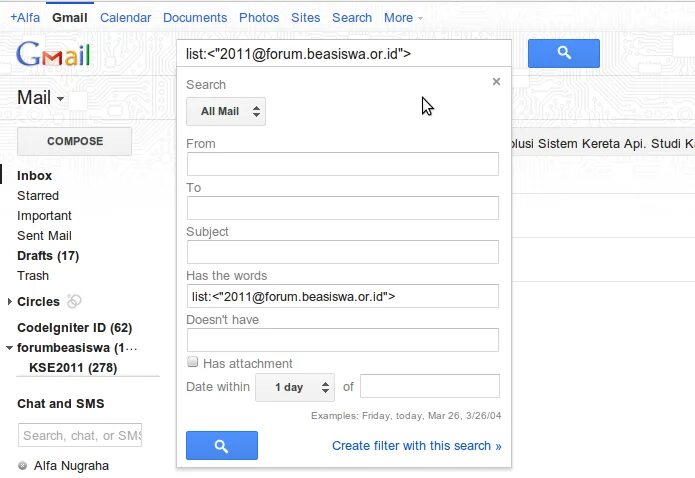The height and width of the screenshot is (478, 695).
Task: Close the advanced search panel
Action: pyautogui.click(x=496, y=82)
